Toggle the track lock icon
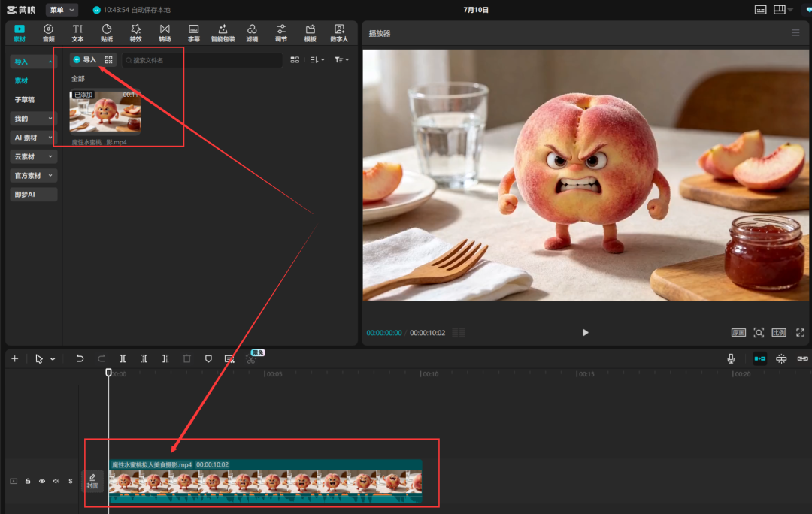Viewport: 812px width, 514px height. (x=28, y=481)
